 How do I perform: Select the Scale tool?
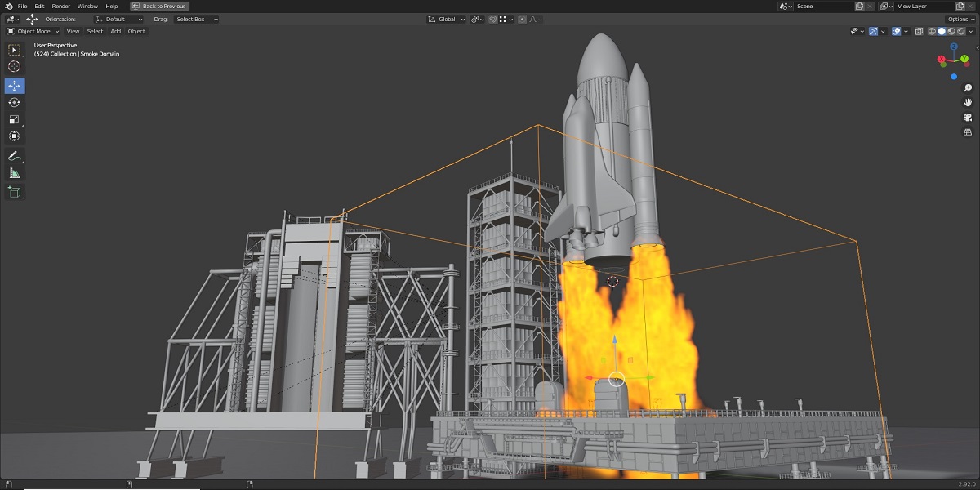coord(16,119)
